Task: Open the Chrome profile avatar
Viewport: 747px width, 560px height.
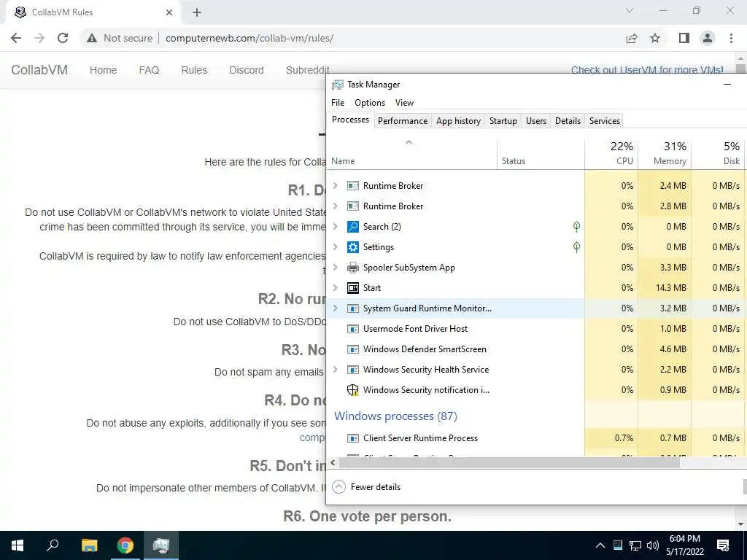Action: click(x=708, y=38)
